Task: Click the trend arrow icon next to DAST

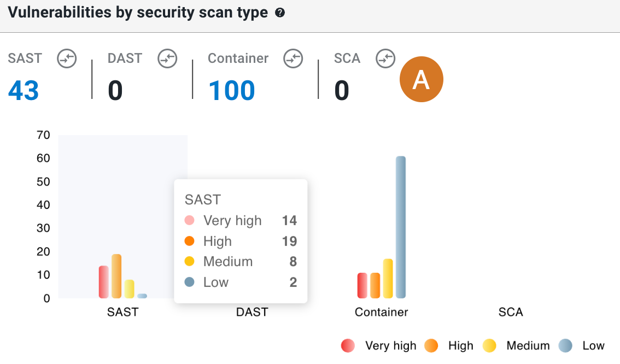Action: tap(167, 58)
